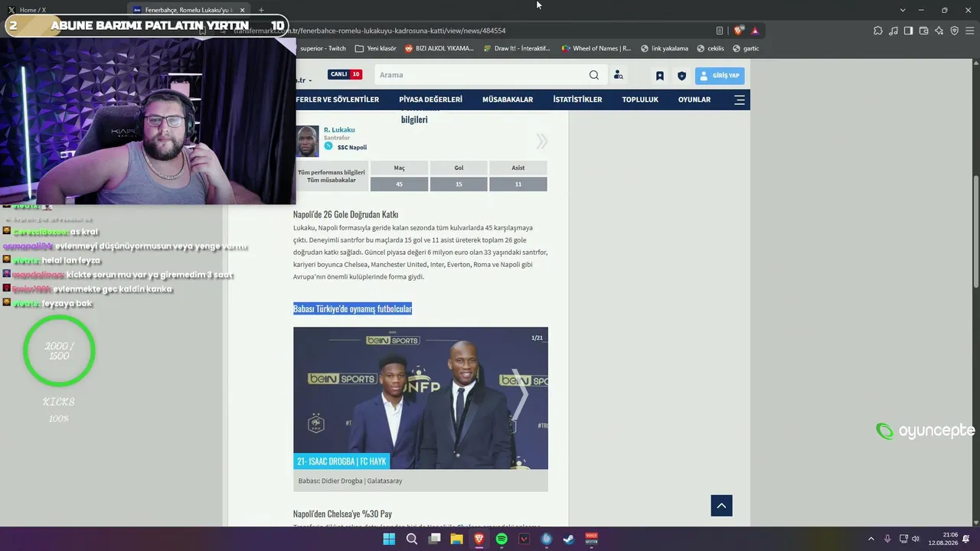The image size is (980, 551).
Task: Click the 21- ISAAC DROGBA | FC HAYK caption
Action: click(341, 461)
